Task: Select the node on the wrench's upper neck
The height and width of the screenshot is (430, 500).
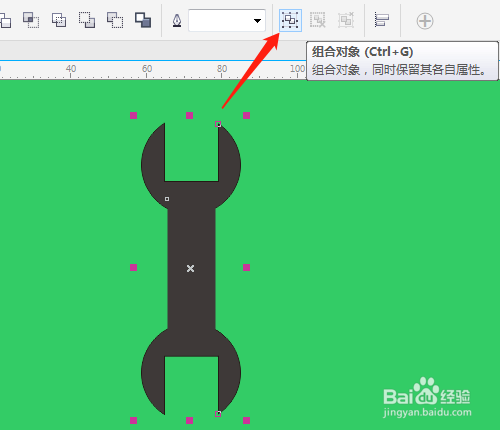Action: pos(167,199)
